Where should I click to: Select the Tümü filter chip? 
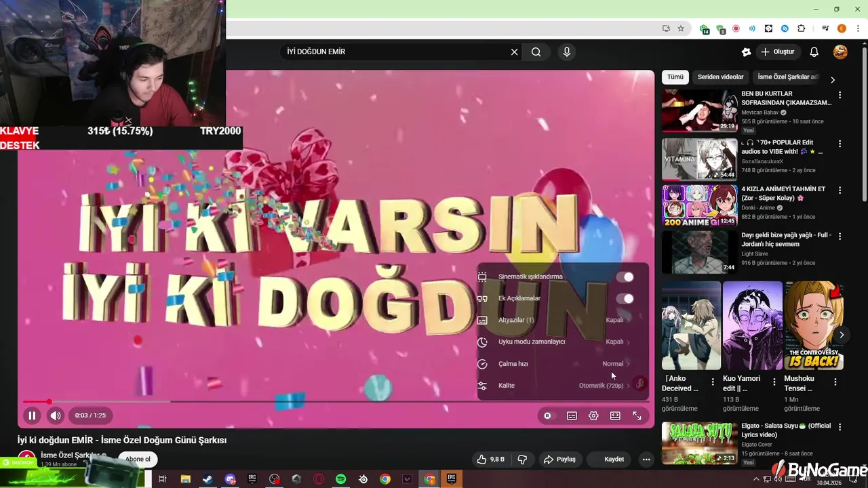pyautogui.click(x=675, y=77)
